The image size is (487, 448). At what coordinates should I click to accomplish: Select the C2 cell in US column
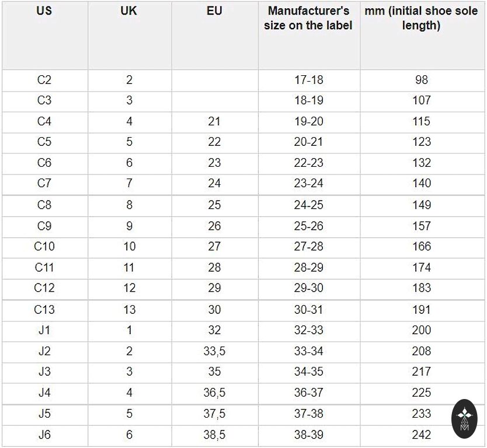[44, 80]
